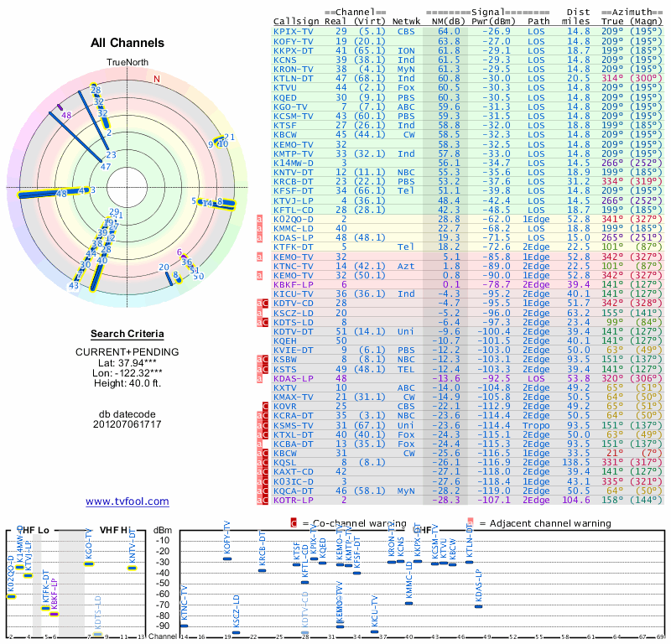The height and width of the screenshot is (644, 671).
Task: Click the KDAS-LP marker in the UHF spectrum chart
Action: tap(478, 606)
